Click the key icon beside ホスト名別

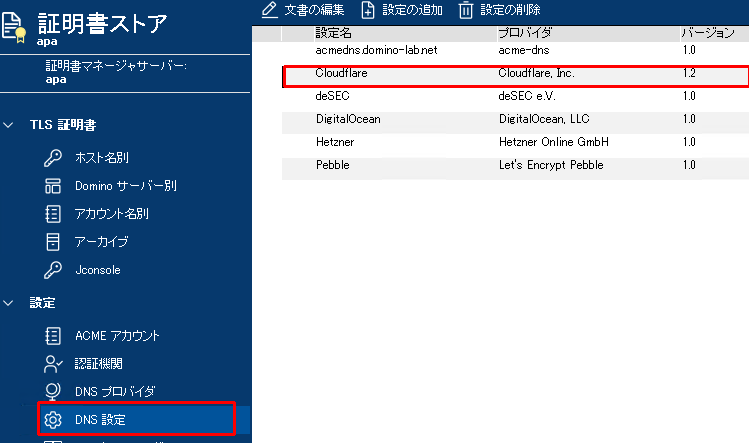(53, 158)
